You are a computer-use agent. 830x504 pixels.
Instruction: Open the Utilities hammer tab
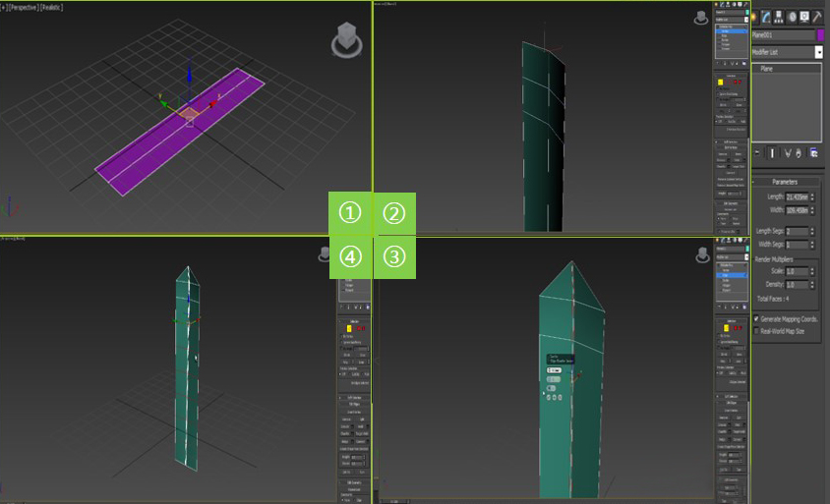(817, 17)
